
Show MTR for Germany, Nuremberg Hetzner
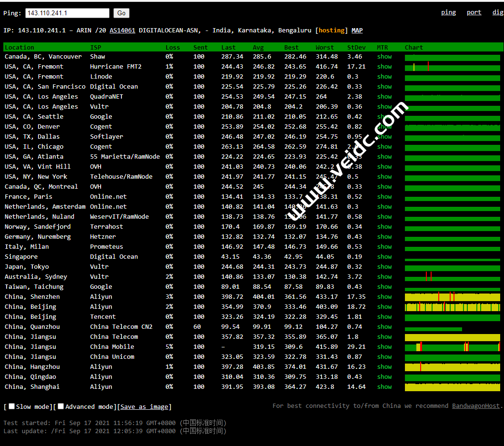pyautogui.click(x=384, y=237)
